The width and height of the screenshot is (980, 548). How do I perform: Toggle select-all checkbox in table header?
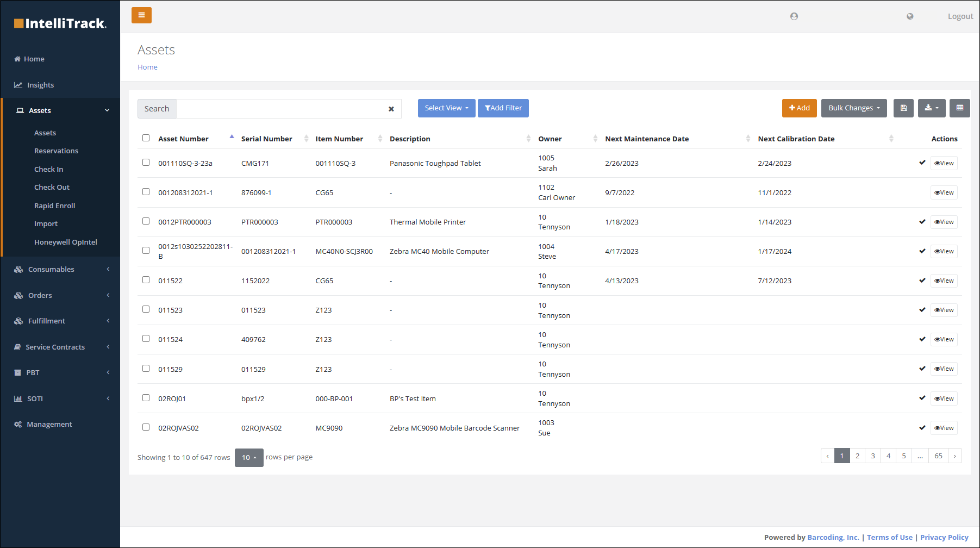(x=146, y=138)
